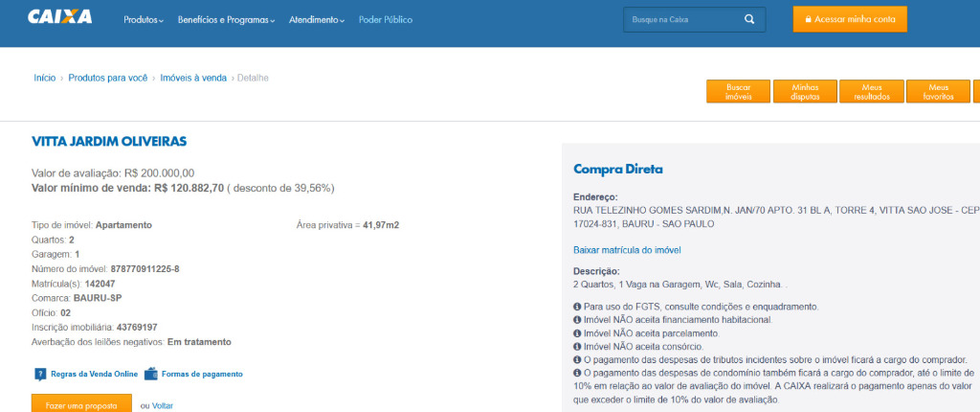The width and height of the screenshot is (980, 412).
Task: Expand the Benefícios e Programas menu
Action: [226, 20]
